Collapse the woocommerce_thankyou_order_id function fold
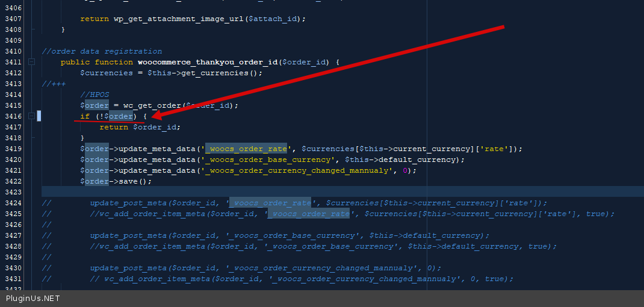Viewport: 644px width, 307px height. pyautogui.click(x=32, y=62)
